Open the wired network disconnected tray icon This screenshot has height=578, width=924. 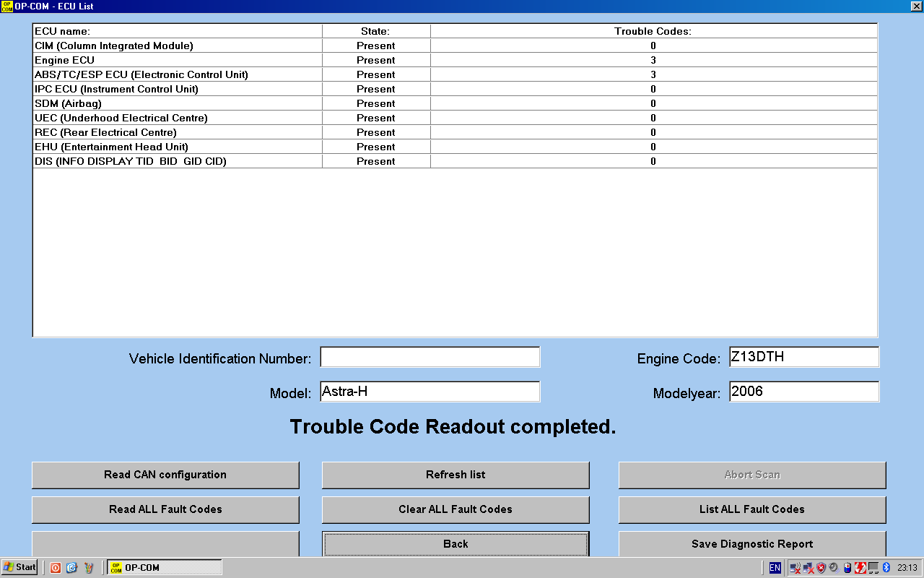click(x=808, y=568)
